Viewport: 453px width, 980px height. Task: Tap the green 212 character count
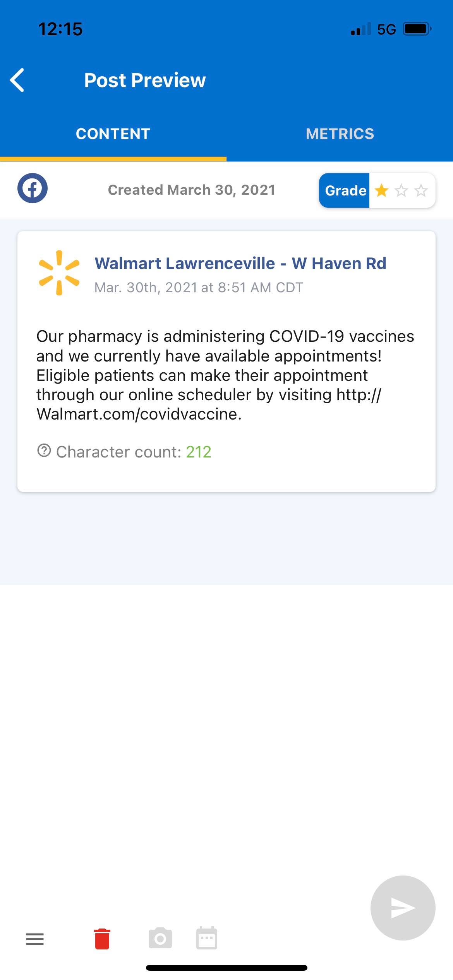pos(199,452)
